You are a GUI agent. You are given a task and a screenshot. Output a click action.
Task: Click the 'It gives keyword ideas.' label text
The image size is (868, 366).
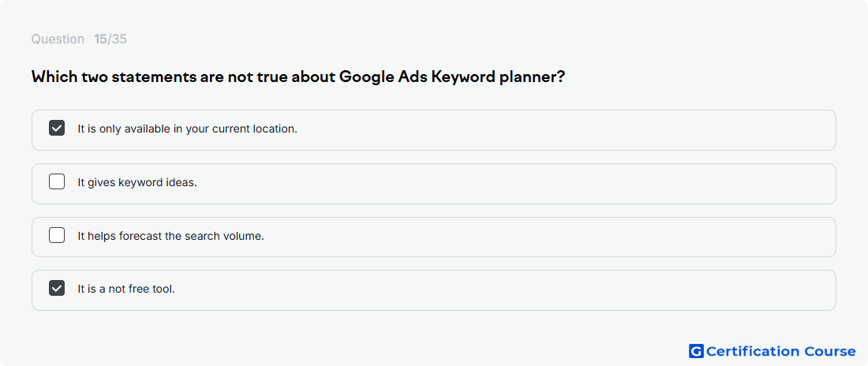point(137,182)
